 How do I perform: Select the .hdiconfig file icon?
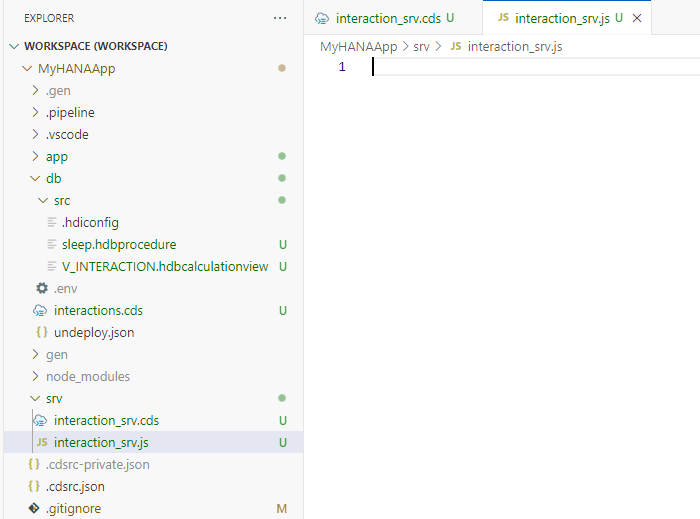click(x=52, y=222)
